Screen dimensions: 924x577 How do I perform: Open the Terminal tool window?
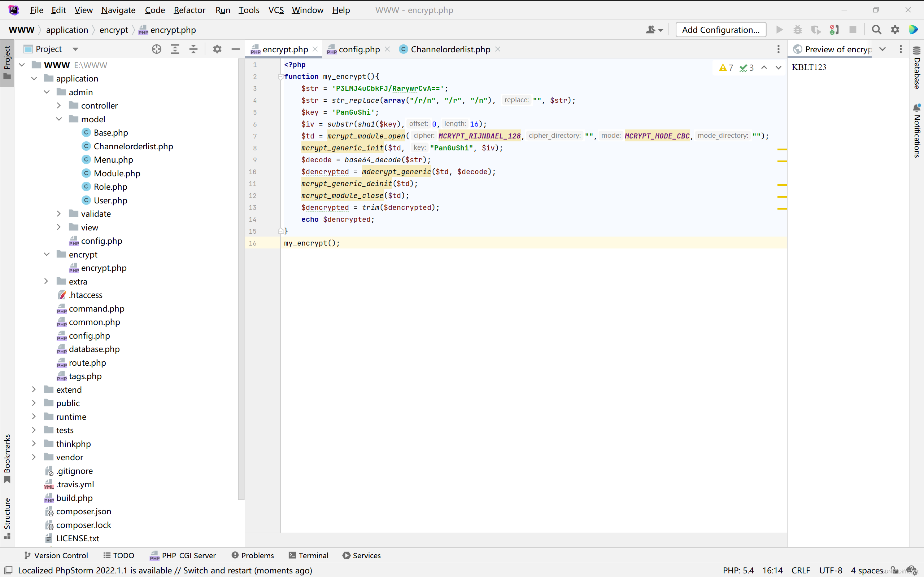[x=309, y=555]
